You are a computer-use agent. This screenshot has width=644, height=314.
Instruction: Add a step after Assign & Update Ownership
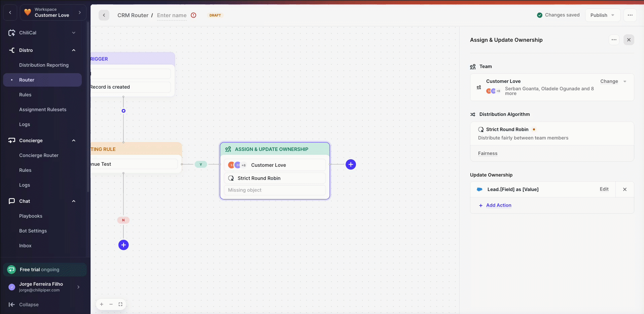click(x=351, y=164)
